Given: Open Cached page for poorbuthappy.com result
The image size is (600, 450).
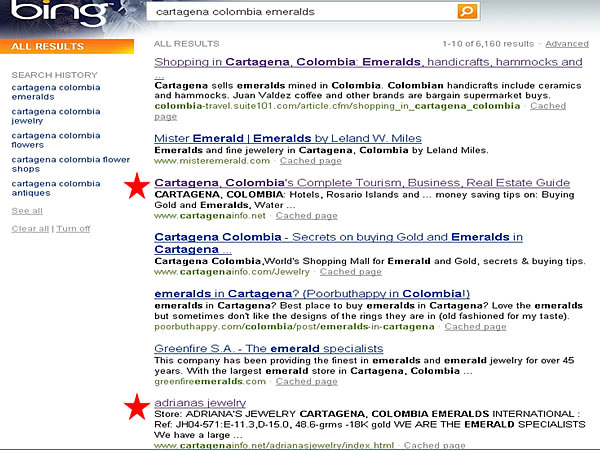Looking at the screenshot, I should click(475, 327).
